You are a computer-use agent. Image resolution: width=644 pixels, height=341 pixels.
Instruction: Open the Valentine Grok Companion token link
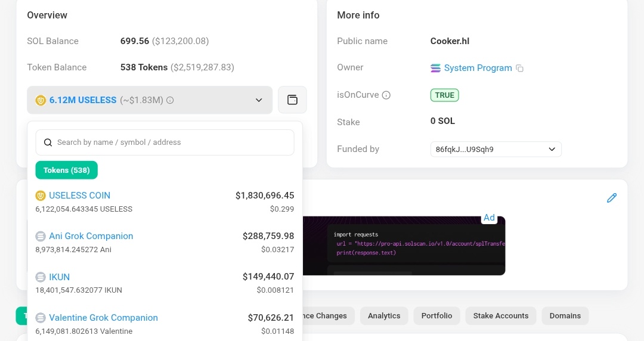click(x=104, y=318)
